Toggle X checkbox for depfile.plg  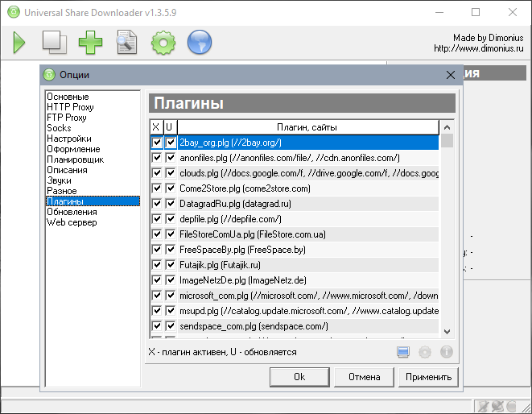click(157, 219)
